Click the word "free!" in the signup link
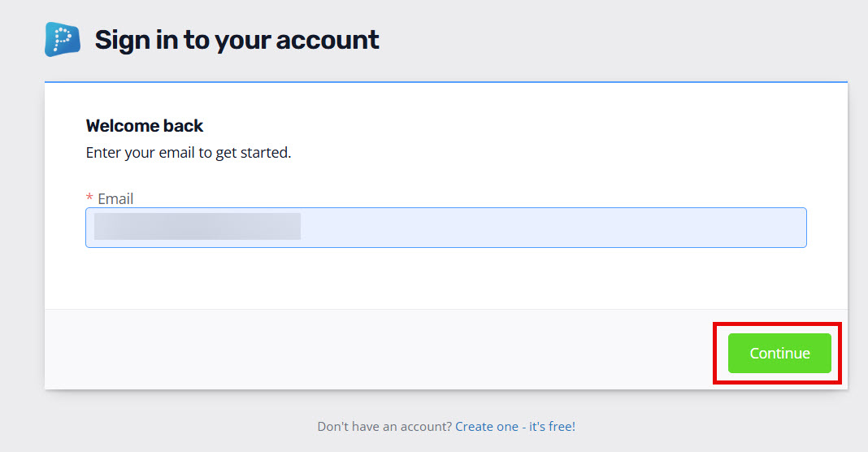Viewport: 868px width, 452px height. point(562,427)
